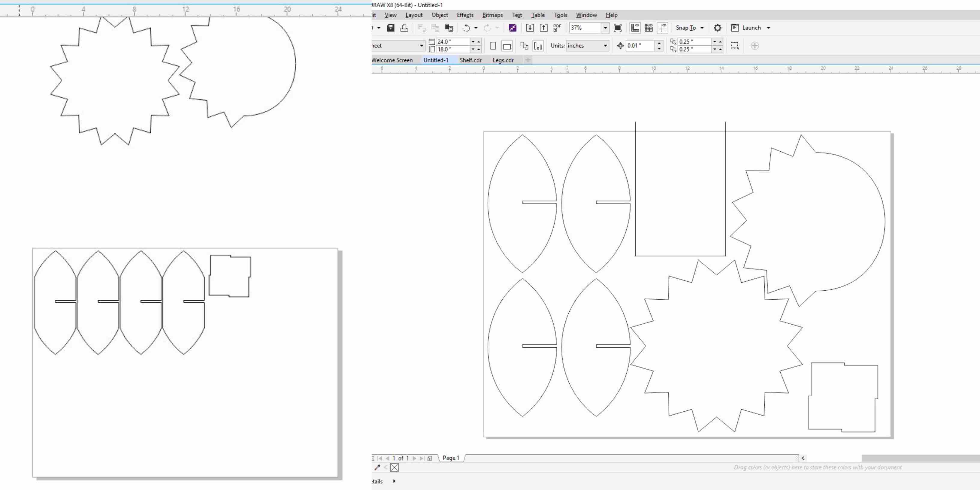
Task: Click the page height field 18.0"
Action: pyautogui.click(x=453, y=49)
